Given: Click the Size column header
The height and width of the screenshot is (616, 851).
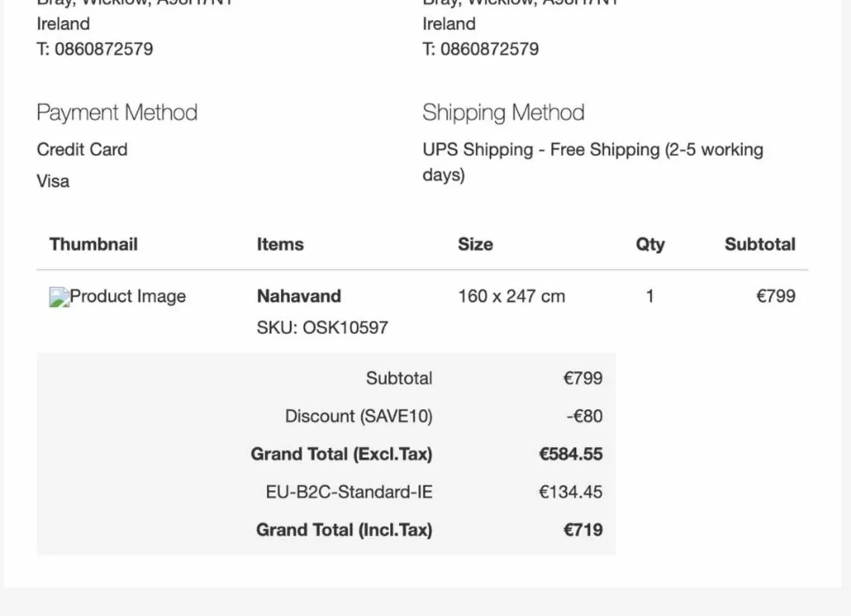Looking at the screenshot, I should 475,245.
